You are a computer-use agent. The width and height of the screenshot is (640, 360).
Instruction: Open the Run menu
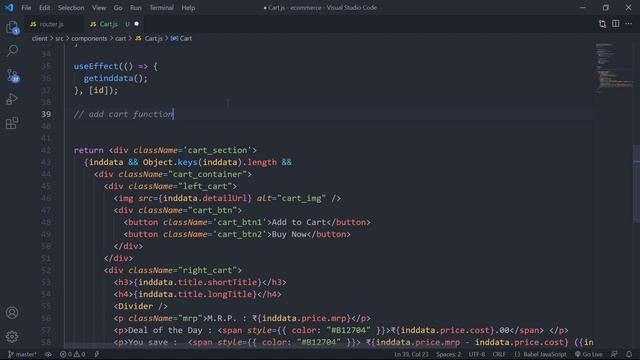136,8
